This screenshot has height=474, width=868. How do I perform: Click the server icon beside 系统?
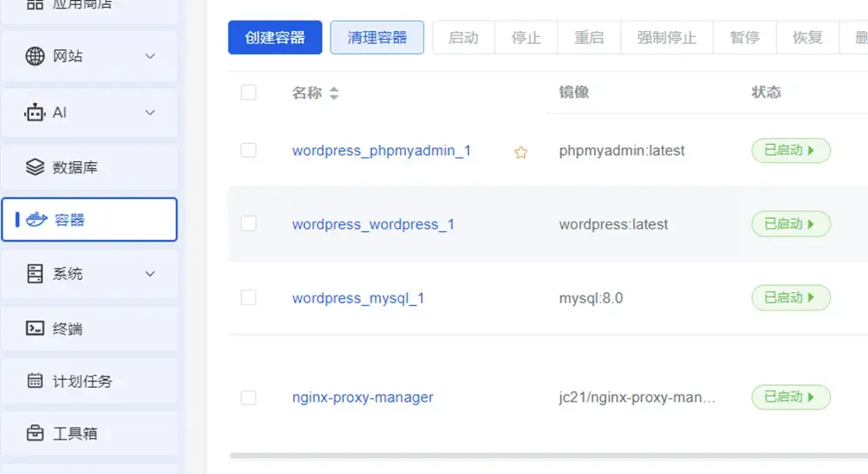click(34, 274)
